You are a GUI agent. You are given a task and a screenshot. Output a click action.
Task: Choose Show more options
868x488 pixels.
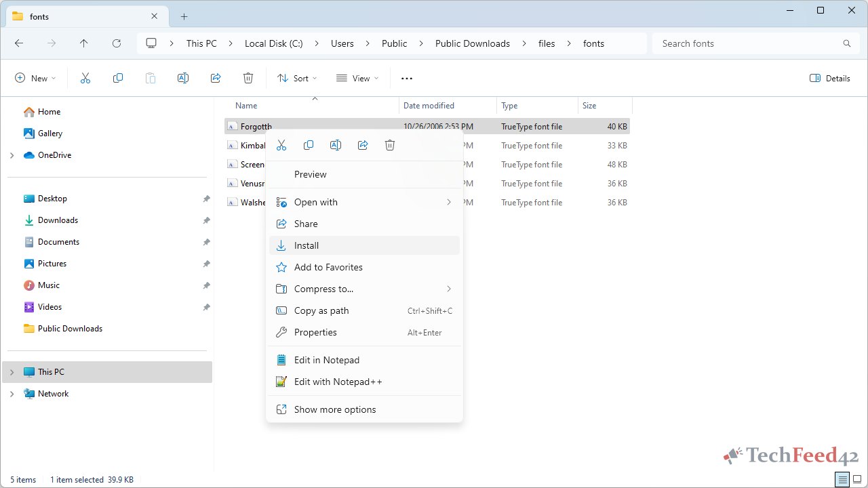[x=364, y=409]
